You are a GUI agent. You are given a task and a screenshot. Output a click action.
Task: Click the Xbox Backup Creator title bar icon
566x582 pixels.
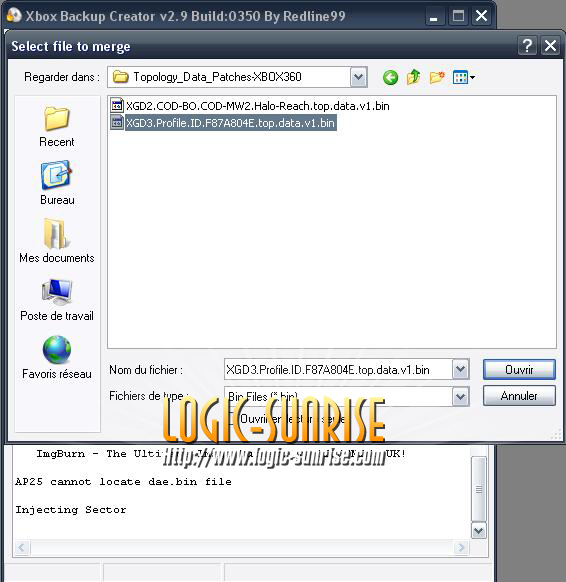[x=14, y=16]
